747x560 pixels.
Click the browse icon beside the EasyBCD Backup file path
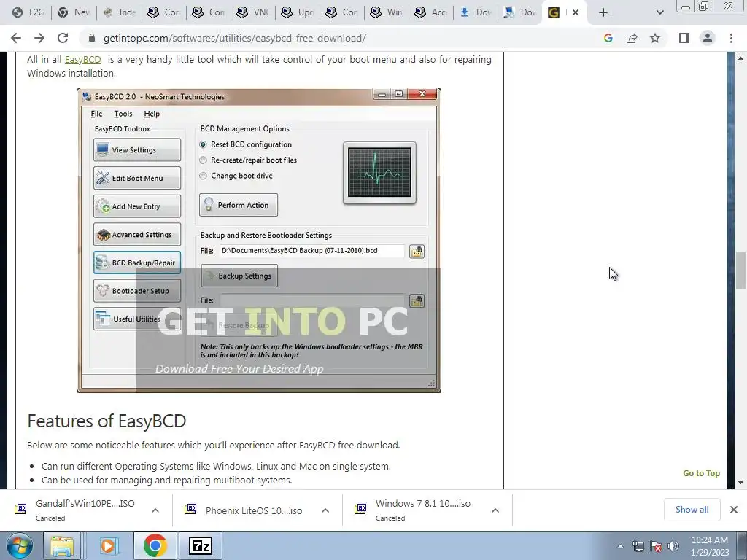417,252
